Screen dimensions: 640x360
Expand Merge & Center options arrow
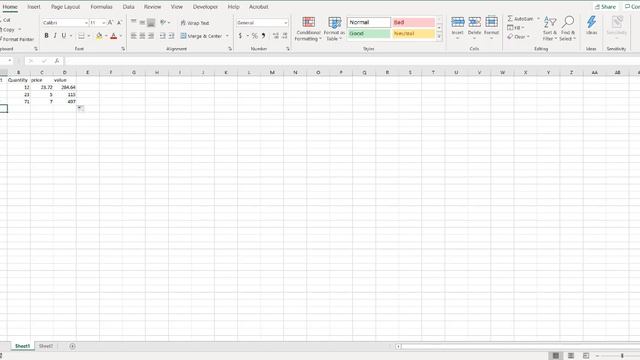[x=227, y=36]
